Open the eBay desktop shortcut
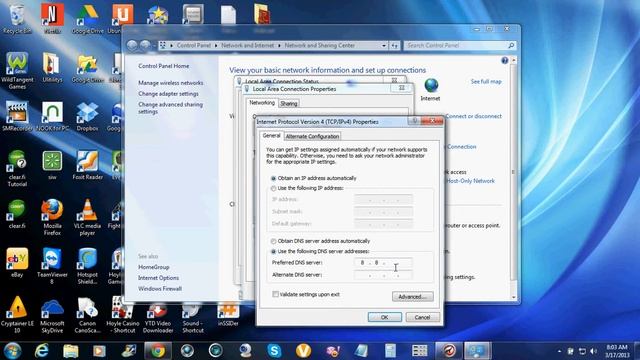This screenshot has width=640, height=360. coord(17,262)
